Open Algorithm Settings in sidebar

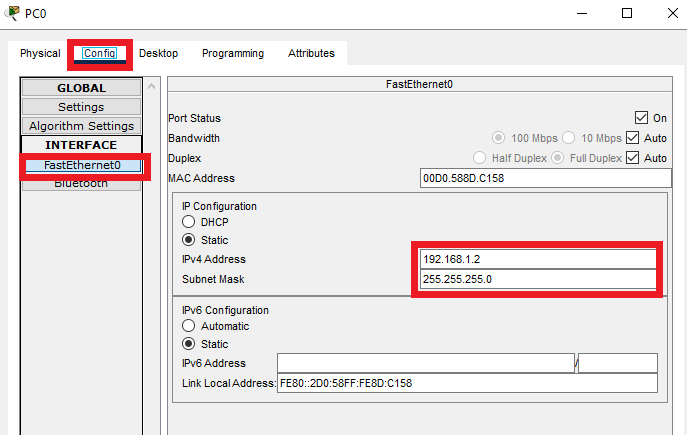[x=81, y=126]
